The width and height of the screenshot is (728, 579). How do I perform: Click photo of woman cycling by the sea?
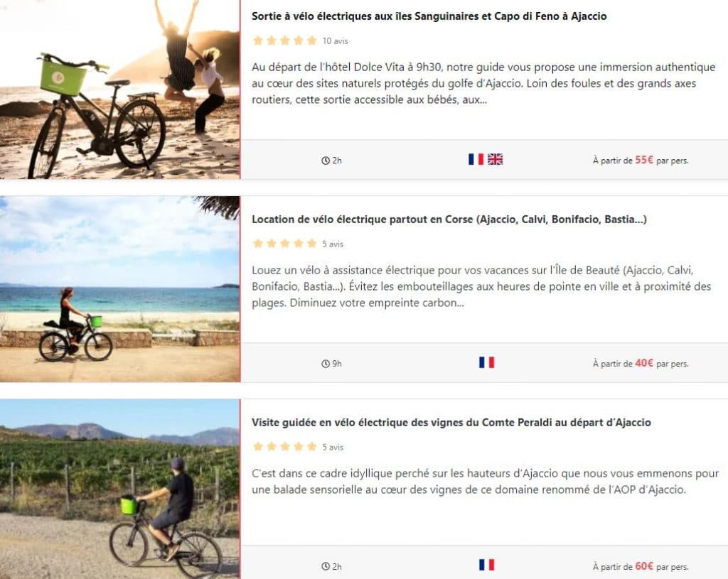[119, 289]
